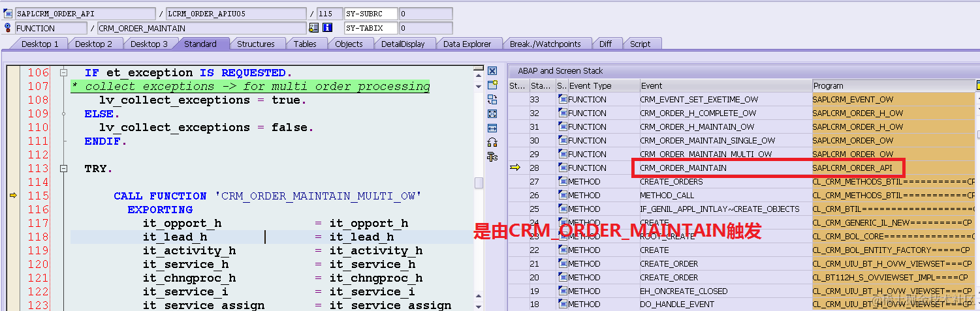Click the navigation icon in stack row 22
This screenshot has height=311, width=980.
(x=562, y=250)
